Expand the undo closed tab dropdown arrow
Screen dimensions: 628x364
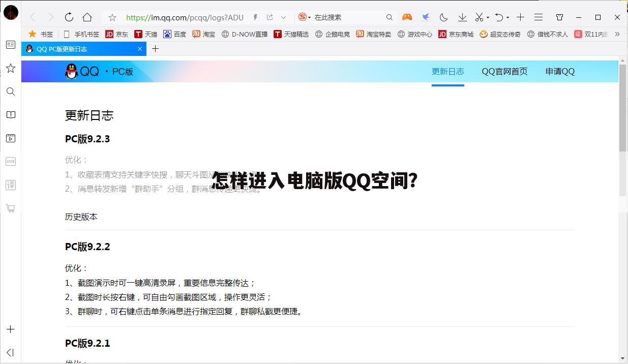[507, 18]
